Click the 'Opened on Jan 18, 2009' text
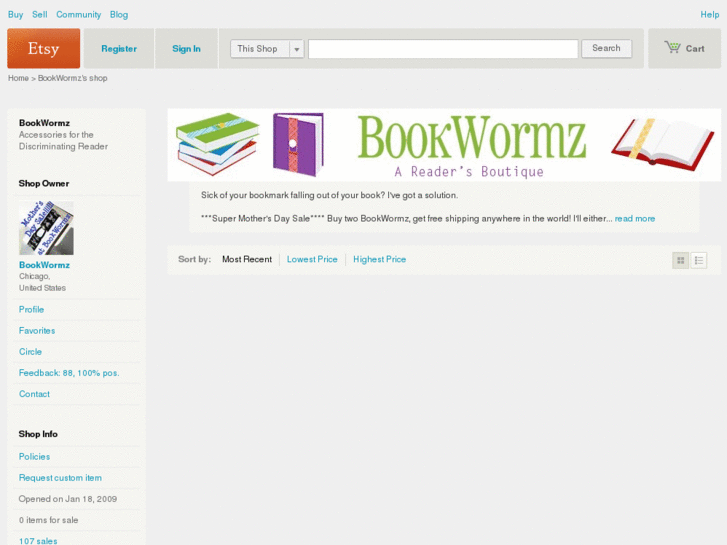Viewport: 727px width, 545px height. click(68, 499)
